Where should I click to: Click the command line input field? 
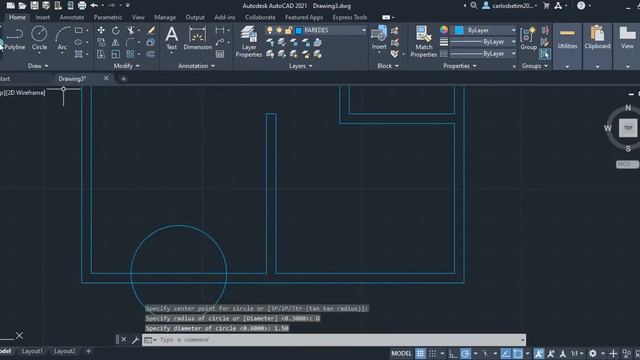pyautogui.click(x=339, y=340)
